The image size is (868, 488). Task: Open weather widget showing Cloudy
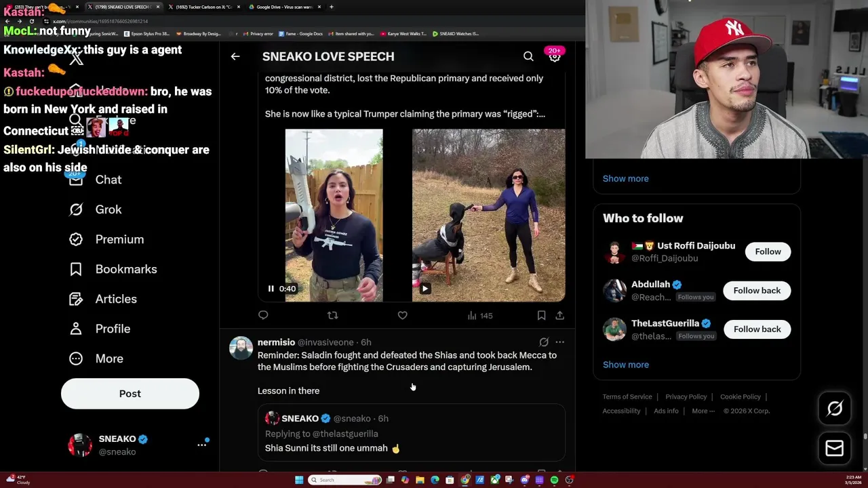click(x=18, y=480)
